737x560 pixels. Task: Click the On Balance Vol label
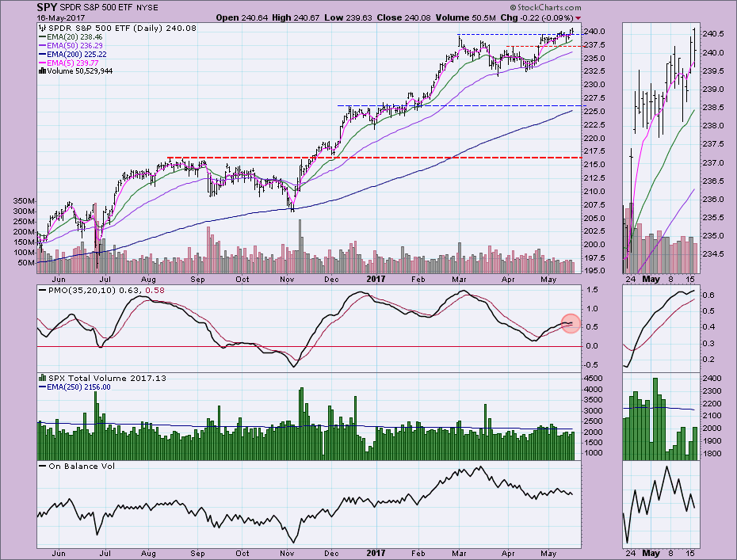[x=77, y=466]
